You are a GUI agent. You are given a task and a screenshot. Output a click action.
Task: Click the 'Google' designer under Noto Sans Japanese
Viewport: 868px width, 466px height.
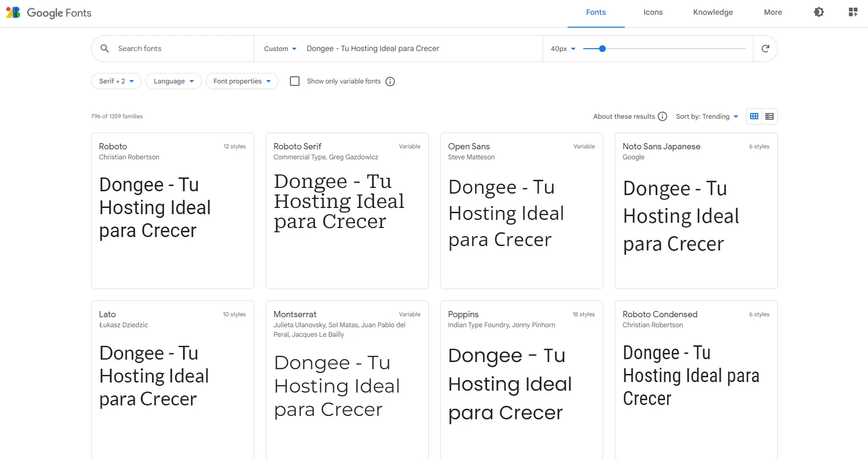[x=633, y=157]
